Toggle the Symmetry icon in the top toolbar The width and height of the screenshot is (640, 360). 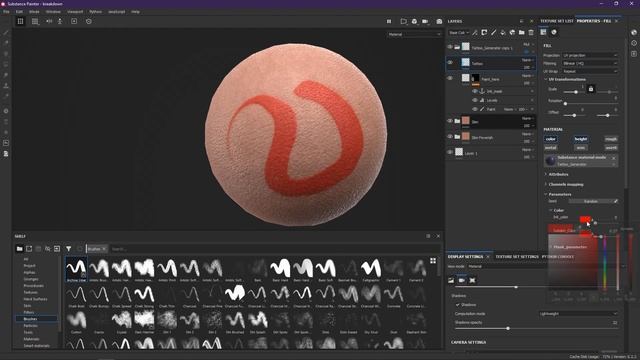coord(49,21)
